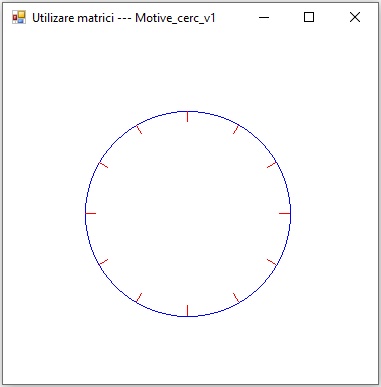Click the two o'clock red tick mark
The width and height of the screenshot is (381, 387).
[x=272, y=165]
